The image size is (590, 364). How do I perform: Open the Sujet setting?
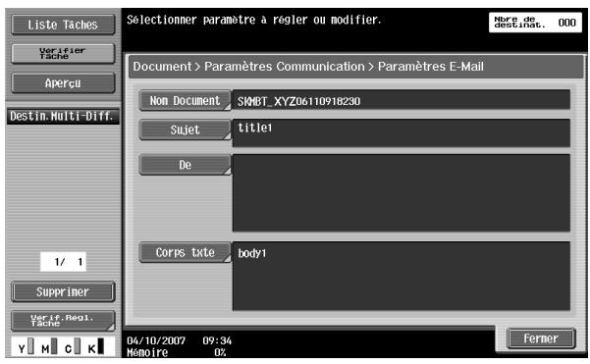click(x=185, y=130)
